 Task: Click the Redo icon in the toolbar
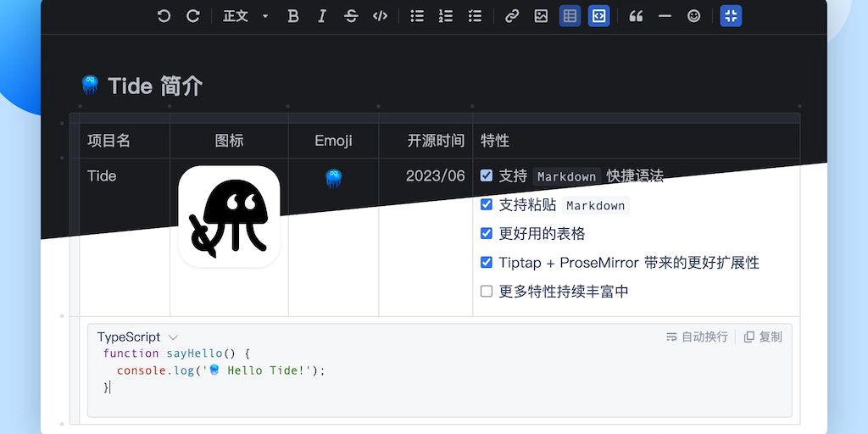193,16
